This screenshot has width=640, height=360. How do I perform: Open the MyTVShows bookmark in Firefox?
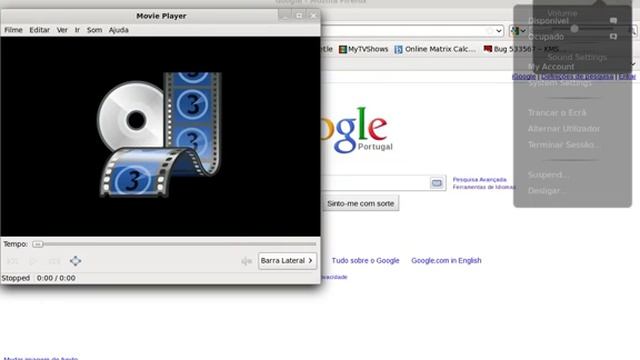(x=368, y=49)
